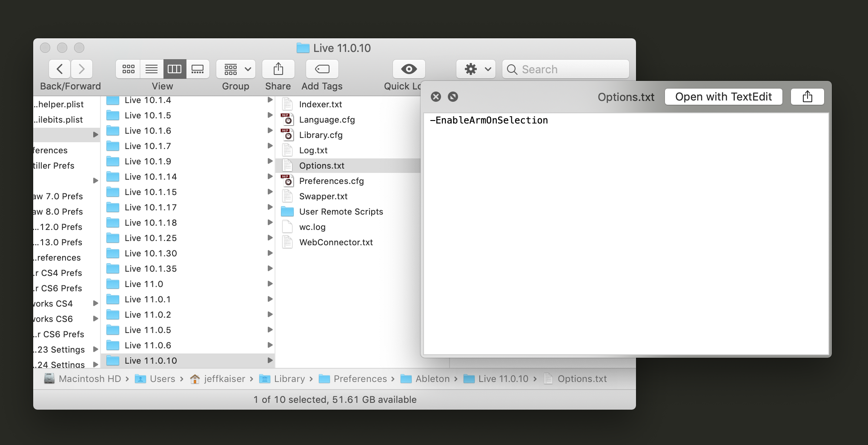Click Ableton in the path bar
This screenshot has height=445, width=868.
pyautogui.click(x=425, y=379)
